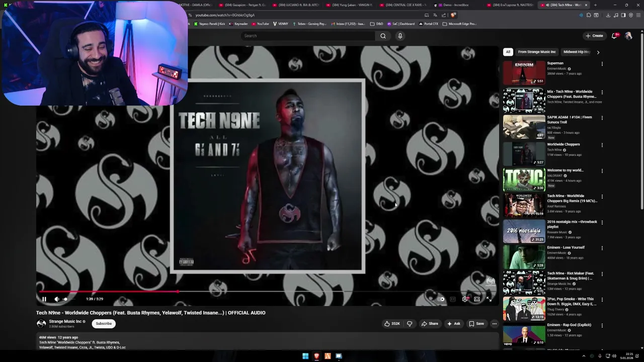Enter fullscreen mode in player
This screenshot has width=644, height=362.
[489, 299]
